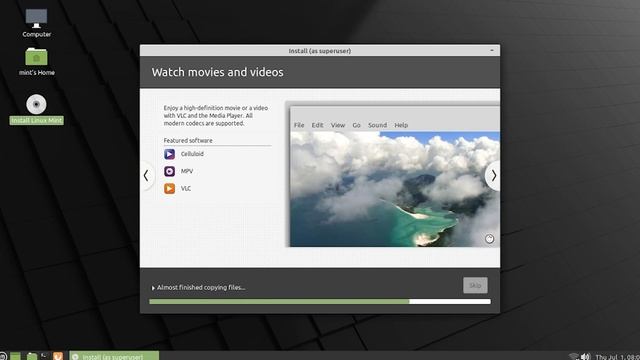Click the 'Install (as superuser)' taskbar button
The width and height of the screenshot is (640, 360).
click(x=114, y=356)
